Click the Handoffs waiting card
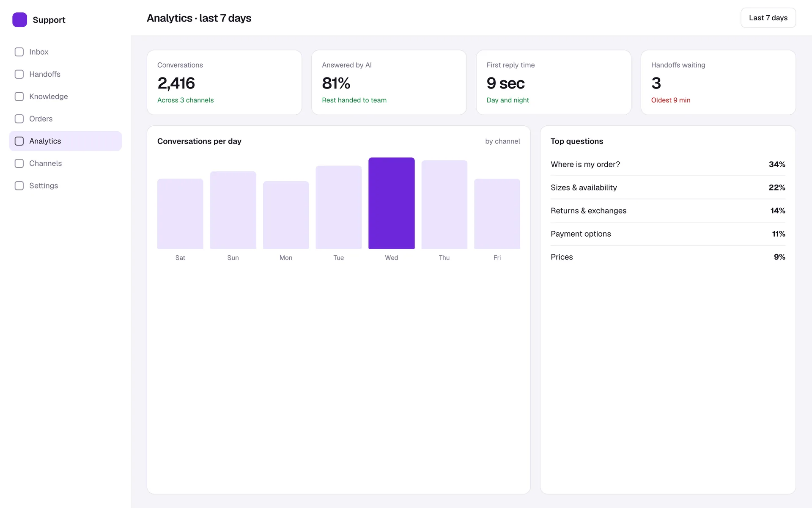Viewport: 812px width, 508px height. pos(718,83)
